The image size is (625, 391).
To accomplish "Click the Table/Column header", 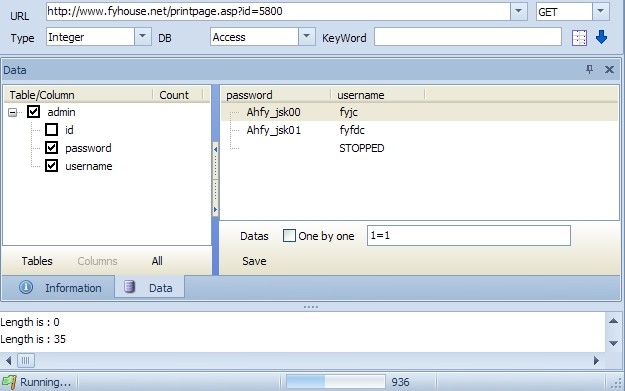I will point(79,95).
